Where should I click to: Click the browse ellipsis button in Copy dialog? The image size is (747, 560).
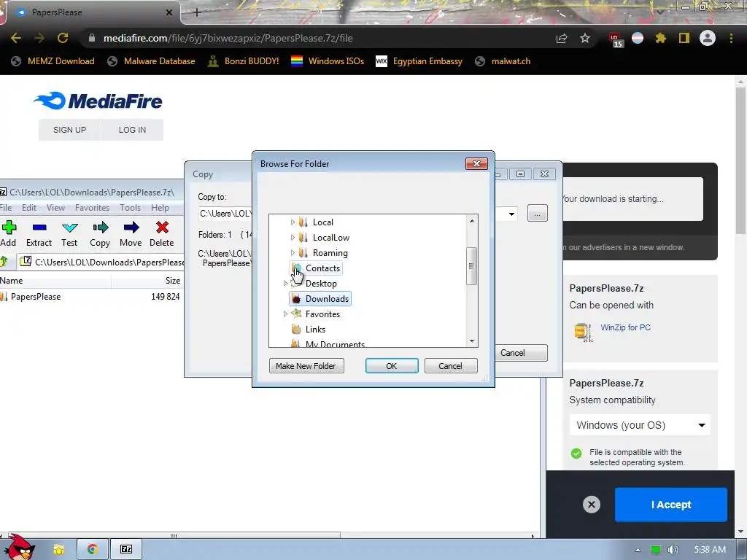tap(538, 214)
